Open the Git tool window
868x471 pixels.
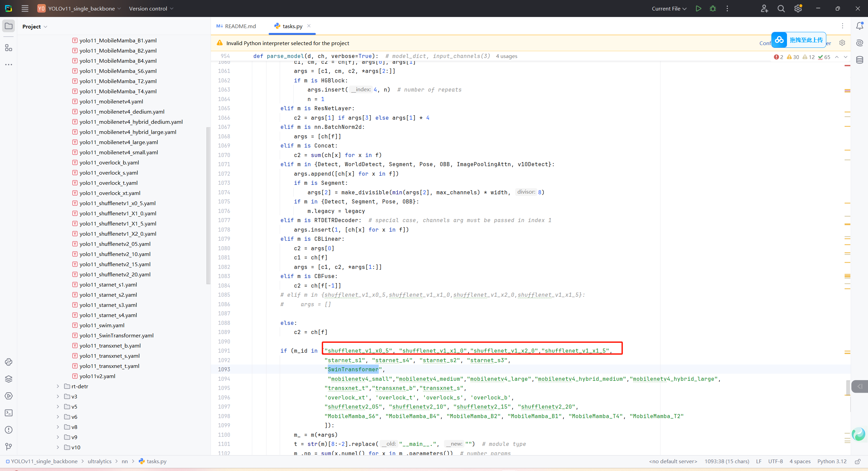[x=8, y=447]
